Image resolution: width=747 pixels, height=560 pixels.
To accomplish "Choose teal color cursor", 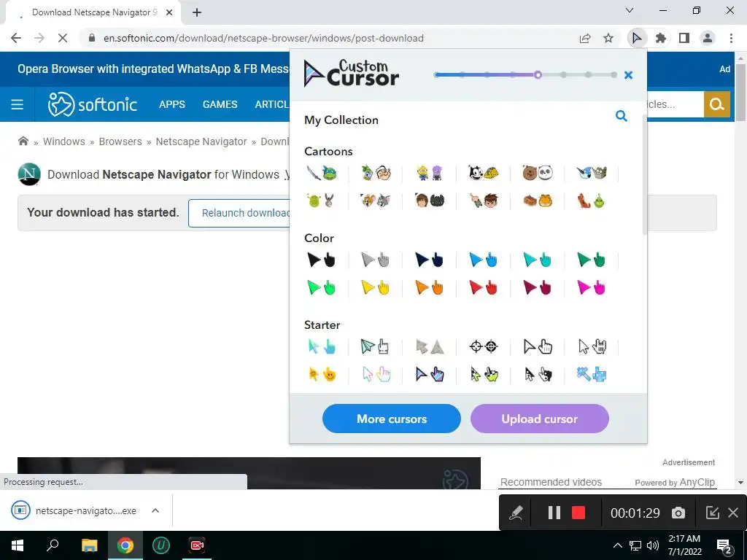I will coord(538,260).
